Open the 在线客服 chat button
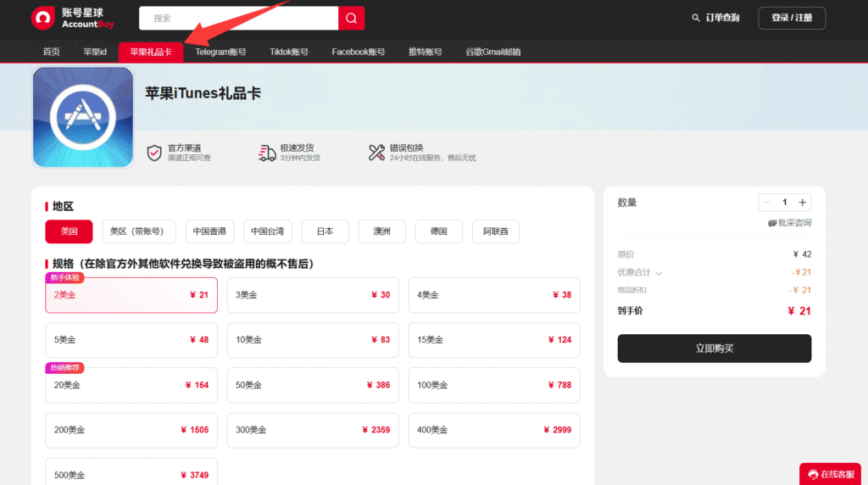 pyautogui.click(x=831, y=475)
